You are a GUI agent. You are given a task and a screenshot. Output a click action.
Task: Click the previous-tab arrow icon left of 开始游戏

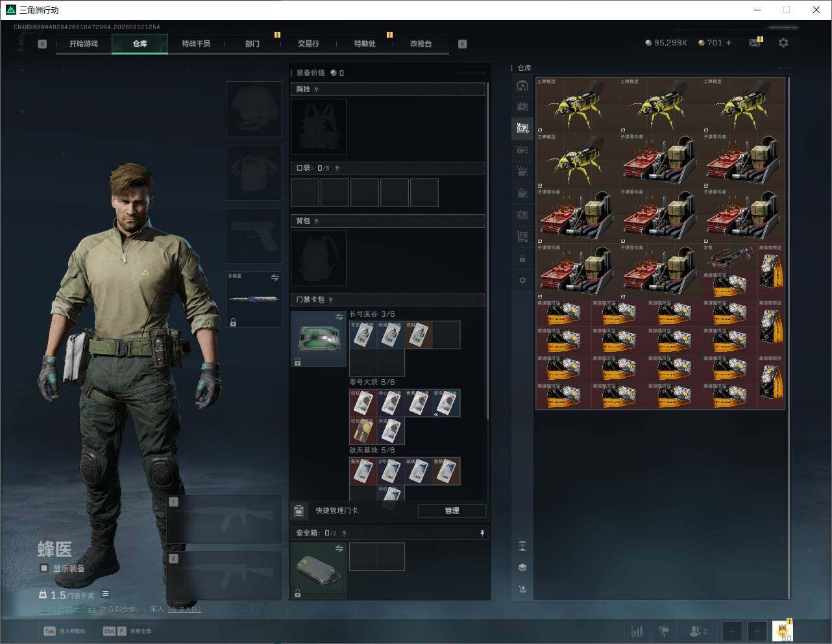coord(42,43)
